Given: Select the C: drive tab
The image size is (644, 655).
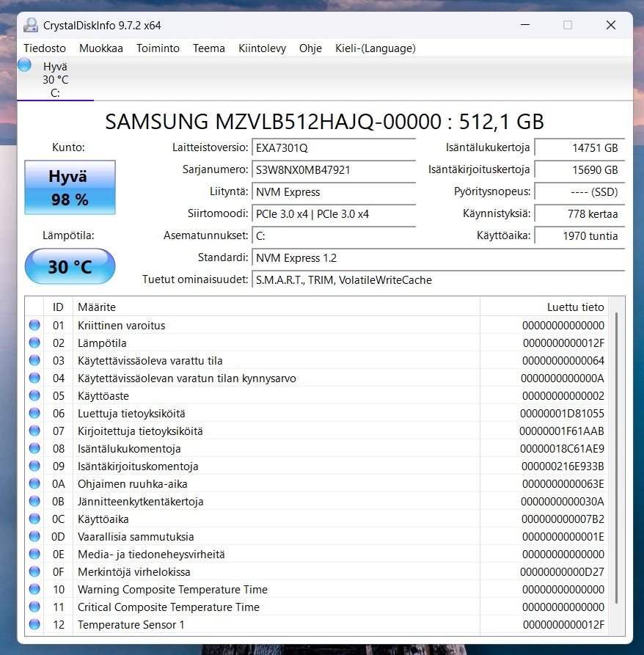Looking at the screenshot, I should (x=55, y=79).
